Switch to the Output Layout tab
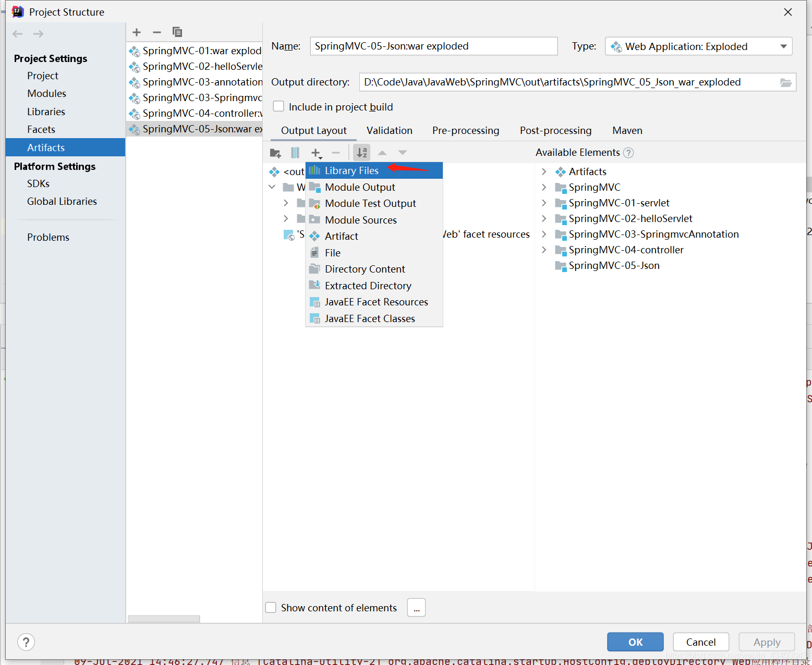This screenshot has width=812, height=665. [x=313, y=130]
